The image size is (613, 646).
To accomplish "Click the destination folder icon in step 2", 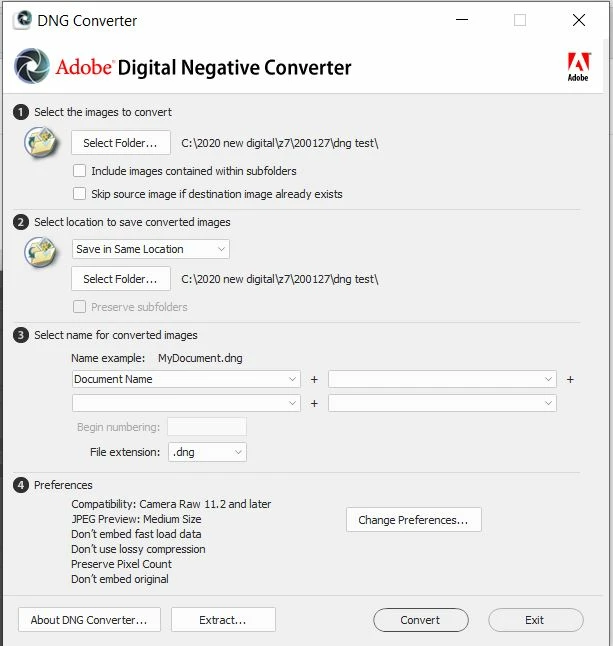I will (40, 252).
